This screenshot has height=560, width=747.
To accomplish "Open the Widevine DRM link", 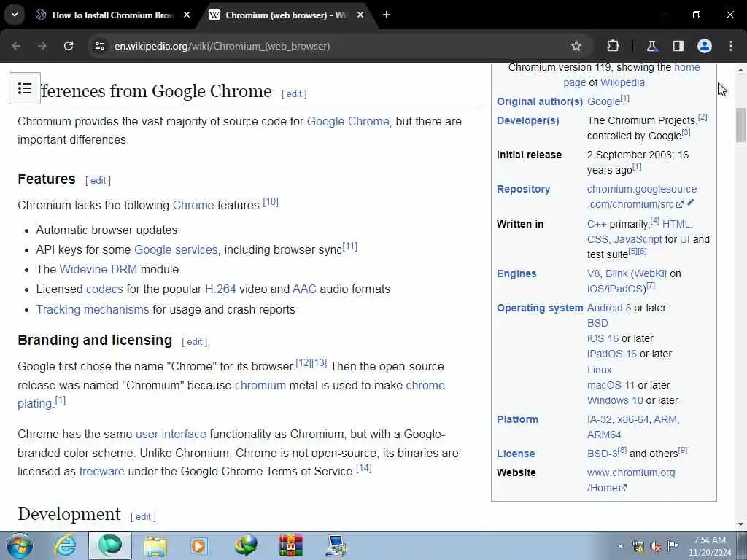I will click(98, 270).
